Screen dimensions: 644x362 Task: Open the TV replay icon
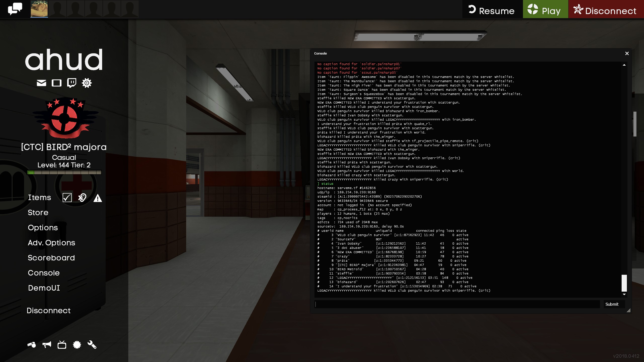click(x=62, y=345)
